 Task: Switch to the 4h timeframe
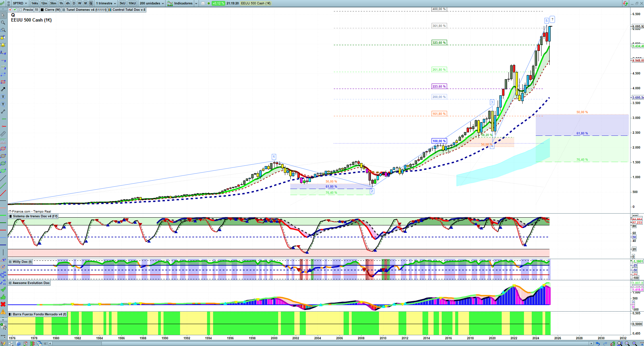click(x=68, y=3)
